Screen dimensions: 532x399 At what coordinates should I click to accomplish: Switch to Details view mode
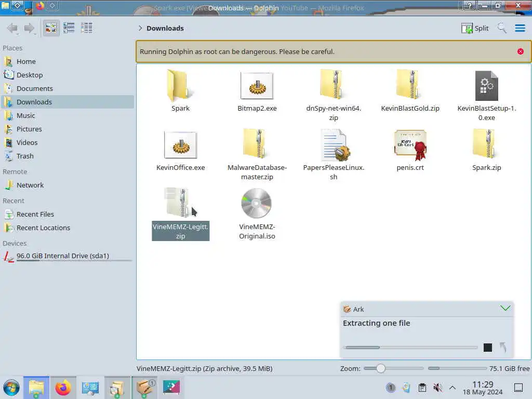coord(87,28)
